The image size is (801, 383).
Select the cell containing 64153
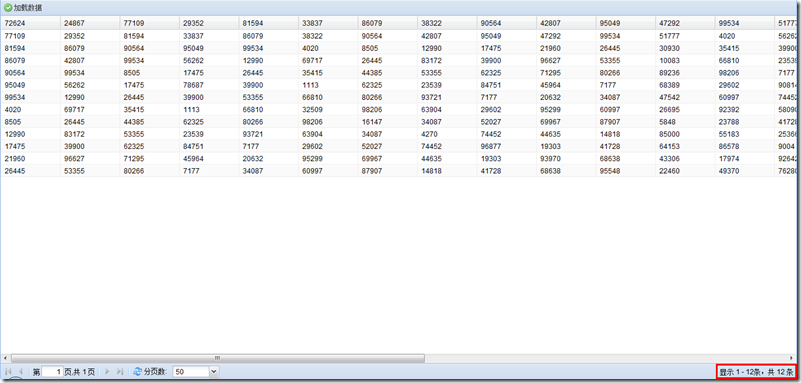pos(686,147)
